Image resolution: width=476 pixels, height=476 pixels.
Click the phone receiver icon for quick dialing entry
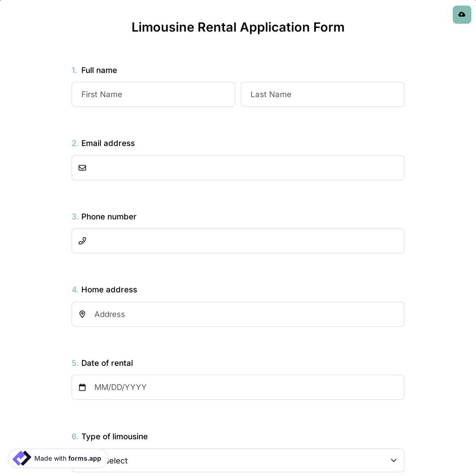point(82,240)
